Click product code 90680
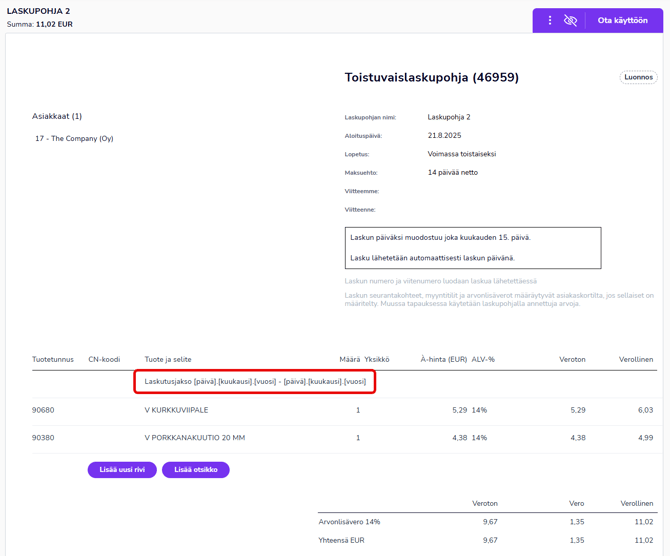The image size is (670, 556). (43, 410)
